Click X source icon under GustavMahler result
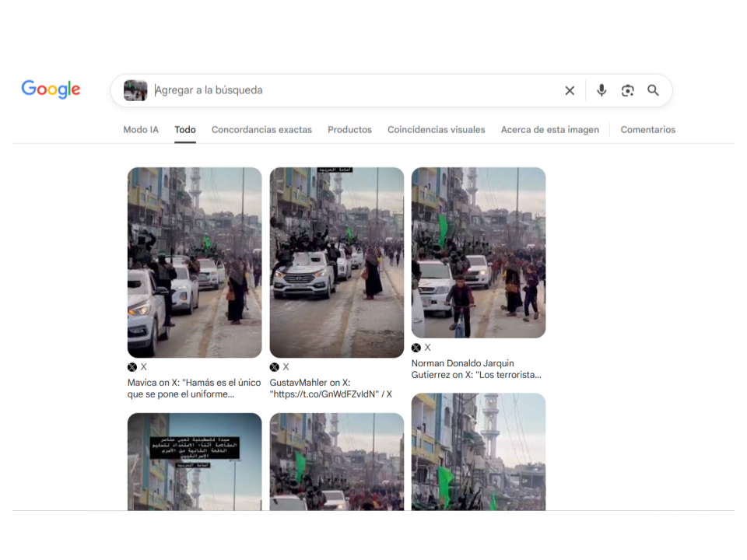747x560 pixels. pos(275,367)
